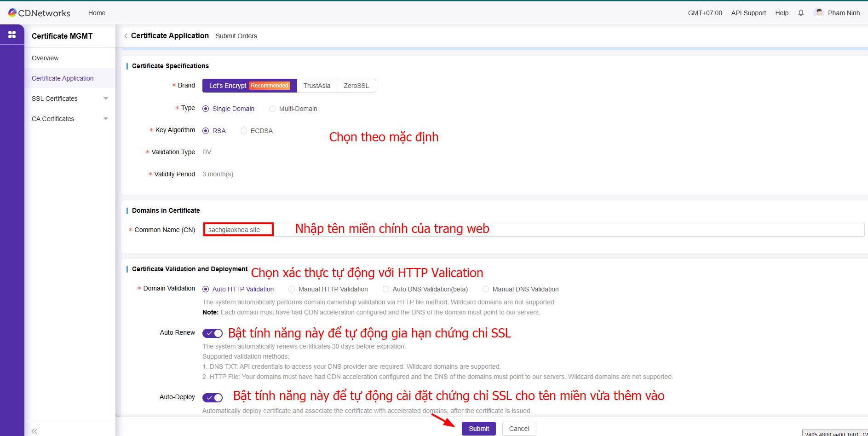Go back using the left chevron
Screen dimensions: 868x436
126,36
